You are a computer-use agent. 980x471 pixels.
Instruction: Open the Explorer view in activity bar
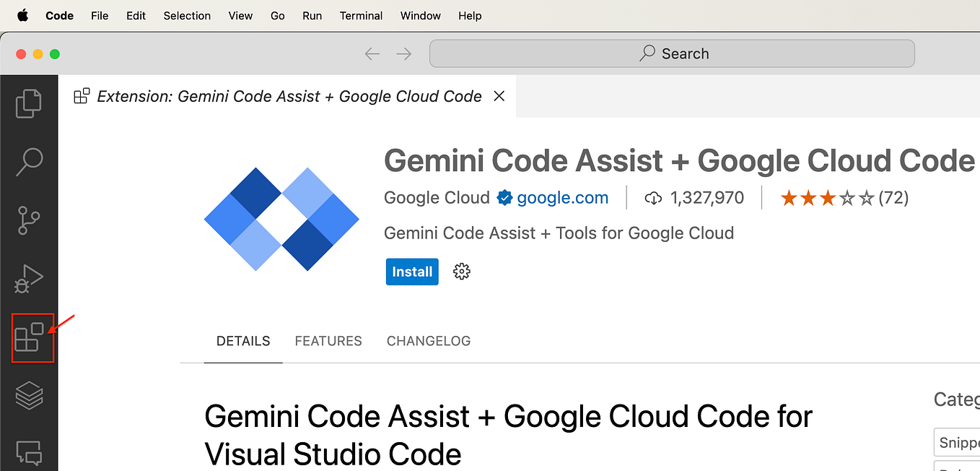click(29, 103)
